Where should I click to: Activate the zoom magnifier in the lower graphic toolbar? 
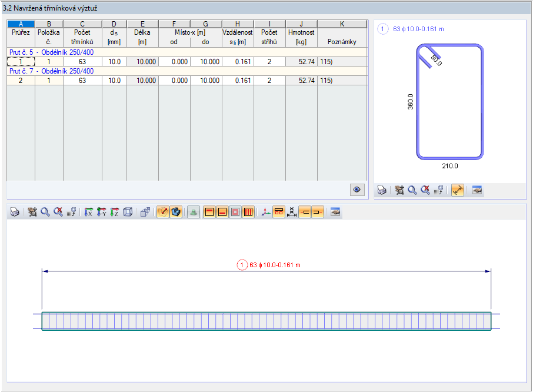[x=45, y=212]
